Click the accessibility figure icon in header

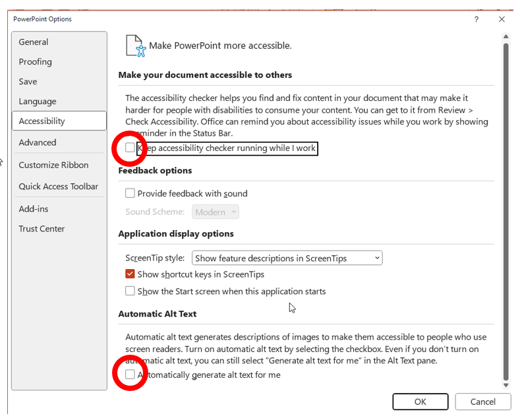point(135,45)
